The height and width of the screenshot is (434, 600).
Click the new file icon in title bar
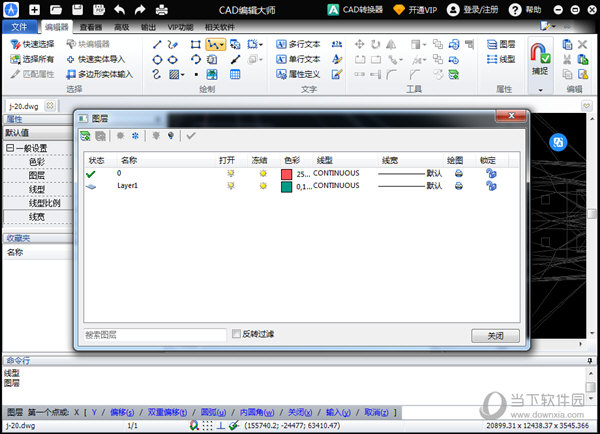tap(34, 10)
